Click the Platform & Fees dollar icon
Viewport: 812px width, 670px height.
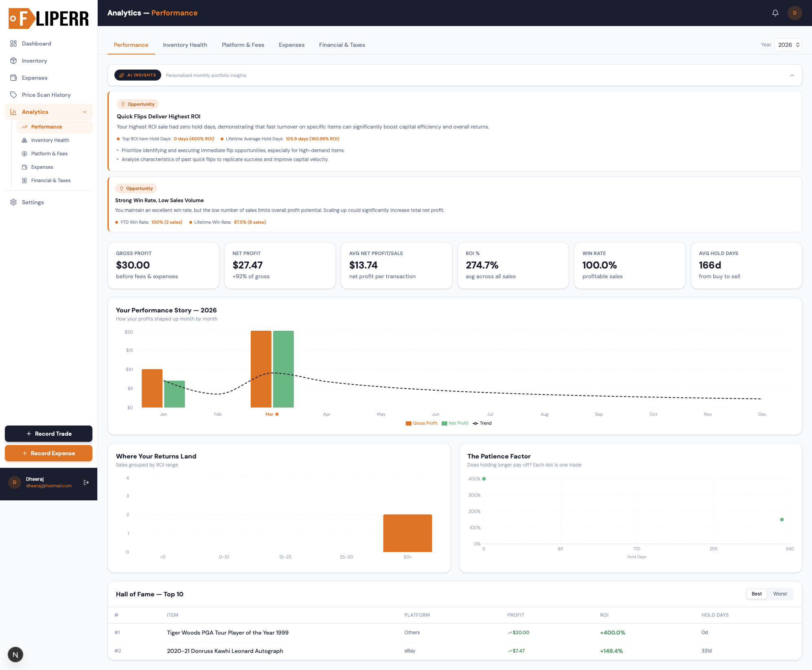click(24, 154)
